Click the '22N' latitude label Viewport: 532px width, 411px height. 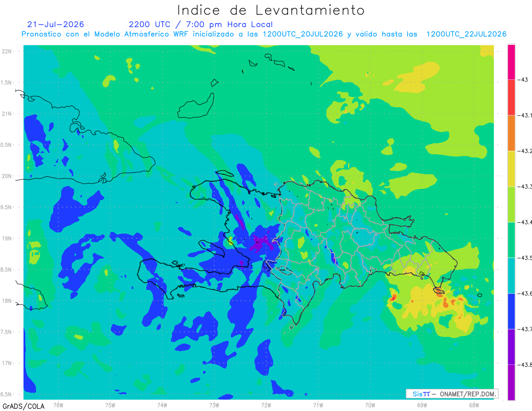point(8,51)
